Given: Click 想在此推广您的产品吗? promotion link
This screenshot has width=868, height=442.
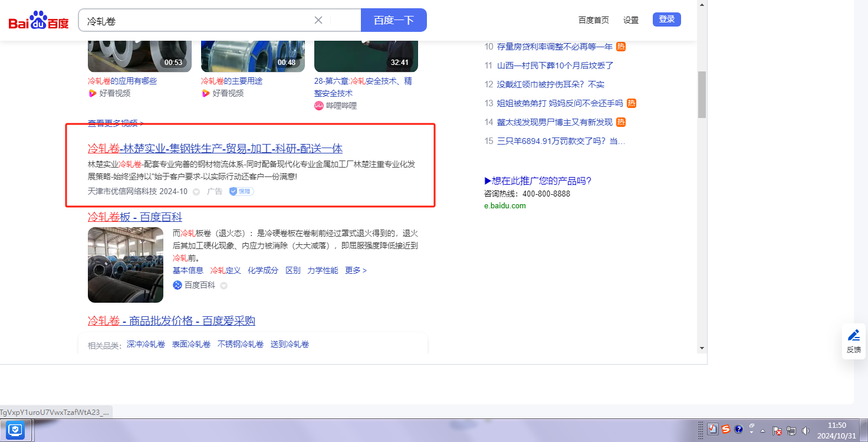Looking at the screenshot, I should point(538,181).
